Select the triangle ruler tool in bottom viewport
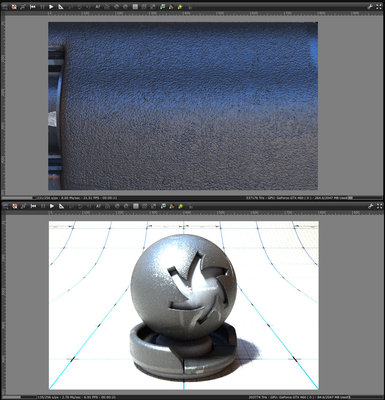The image size is (385, 400). click(x=61, y=206)
